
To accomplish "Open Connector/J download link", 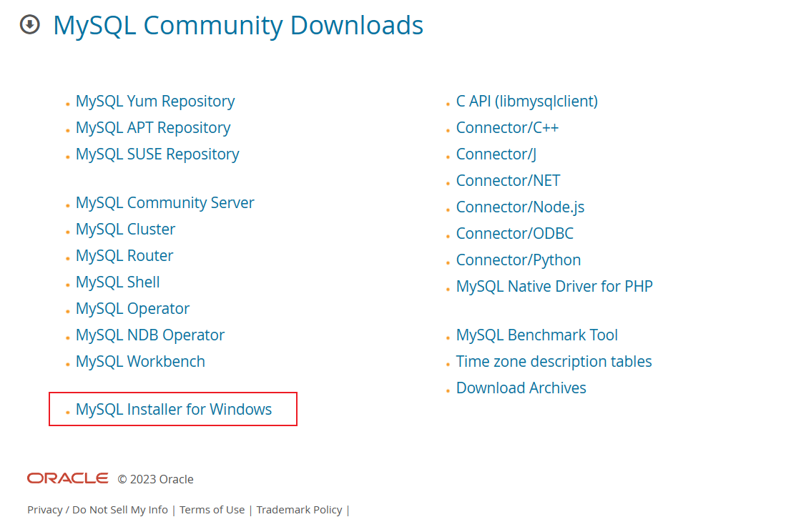I will tap(496, 154).
